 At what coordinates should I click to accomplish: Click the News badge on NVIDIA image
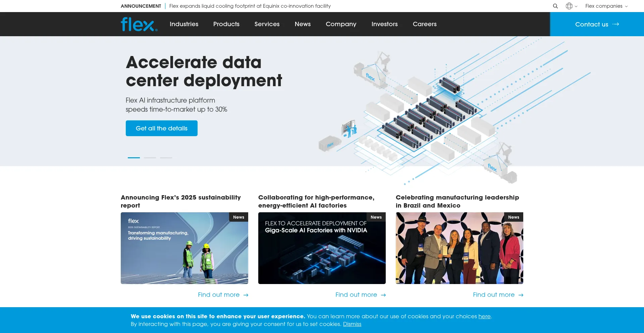(376, 217)
